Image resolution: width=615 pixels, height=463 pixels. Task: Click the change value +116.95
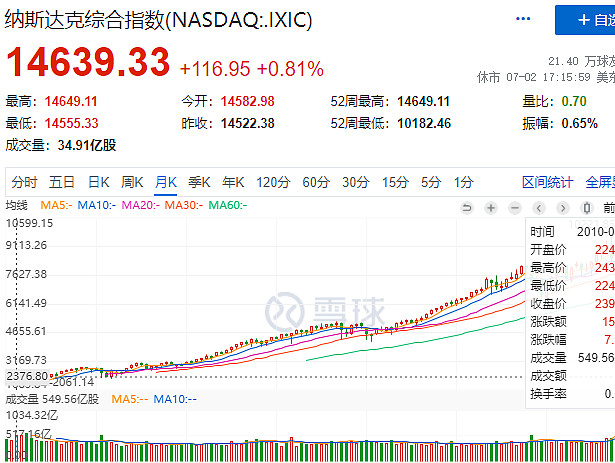point(215,69)
